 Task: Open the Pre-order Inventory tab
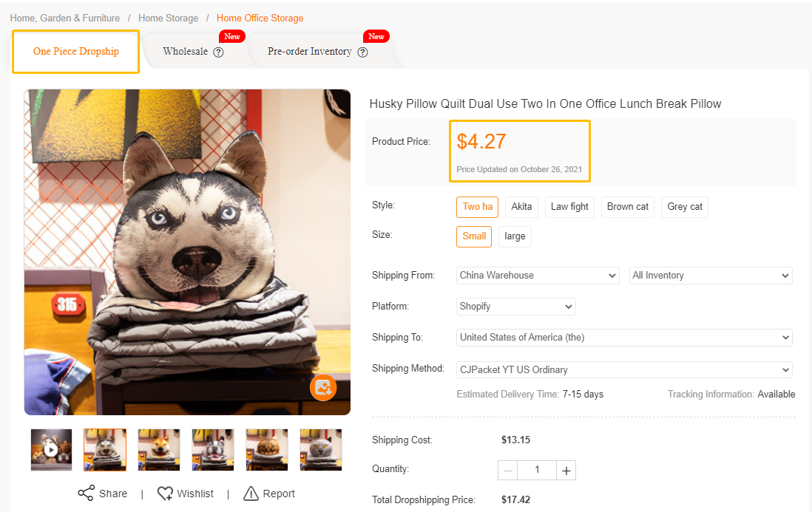click(x=310, y=52)
